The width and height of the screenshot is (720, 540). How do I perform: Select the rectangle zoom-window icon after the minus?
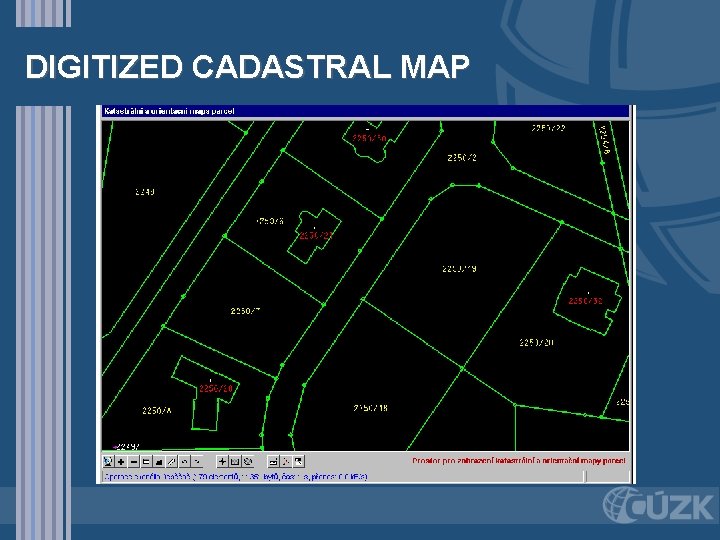146,461
